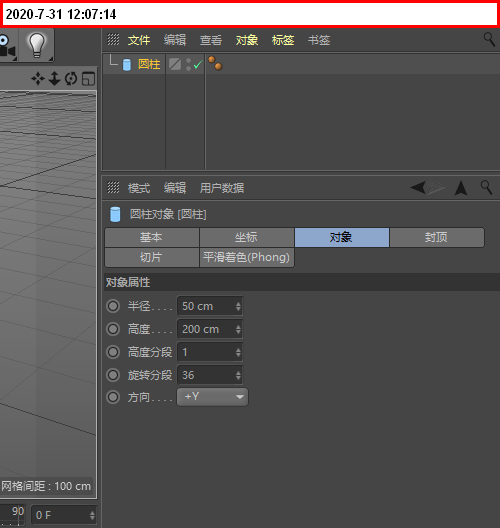This screenshot has width=500, height=528.
Task: Select the 圆柱 object in the tree
Action: point(149,64)
